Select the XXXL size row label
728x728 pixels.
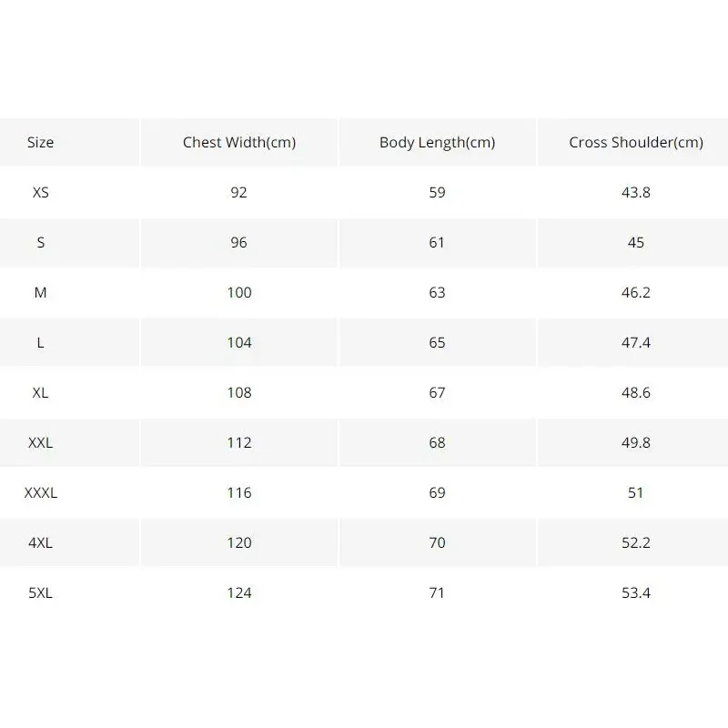click(x=40, y=492)
